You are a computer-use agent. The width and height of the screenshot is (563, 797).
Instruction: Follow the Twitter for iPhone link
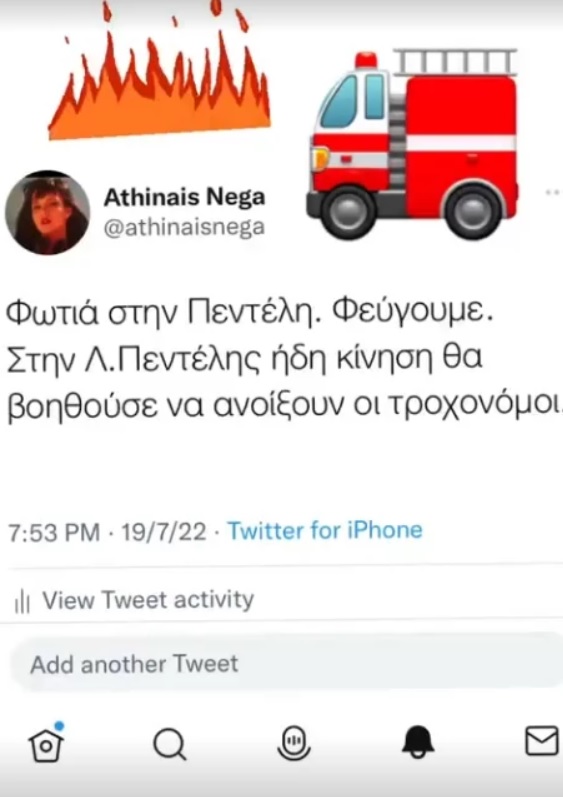pos(325,531)
